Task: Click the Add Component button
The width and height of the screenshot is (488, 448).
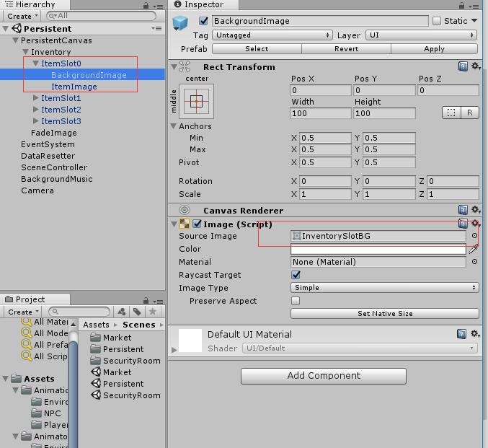Action: [324, 376]
